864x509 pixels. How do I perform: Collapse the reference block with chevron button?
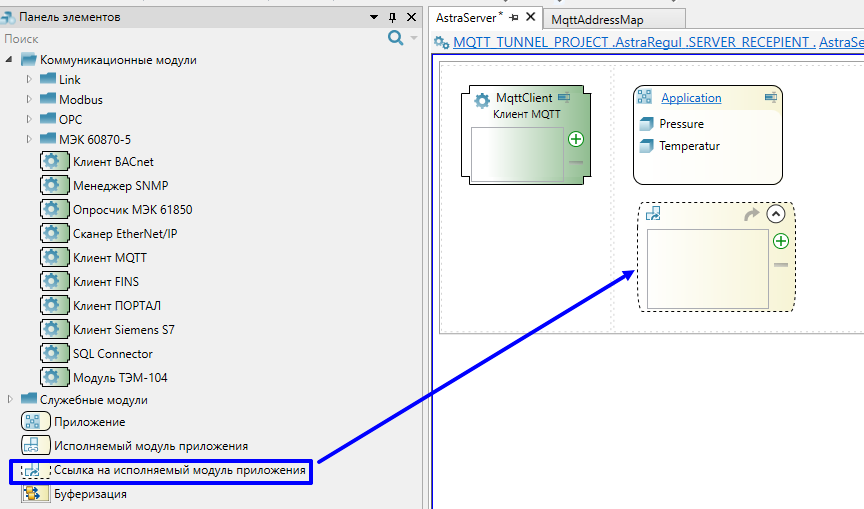tap(776, 213)
